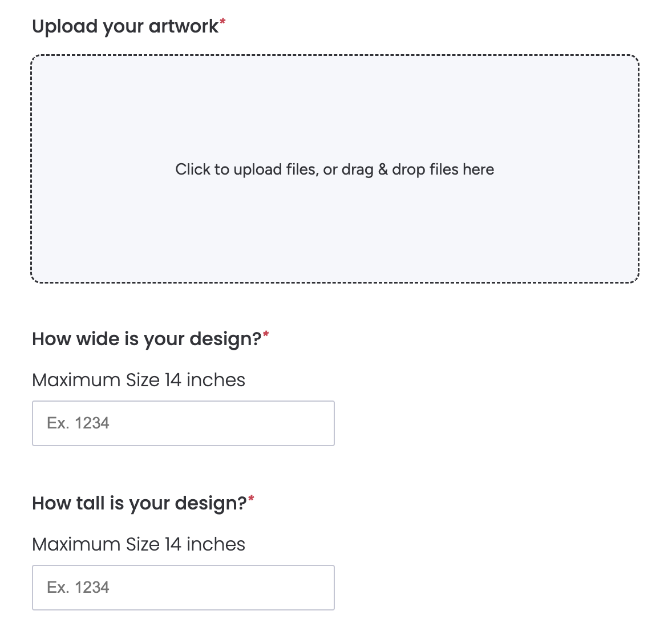Click "Ex. 1234" placeholder in the width field
The width and height of the screenshot is (672, 631).
78,423
